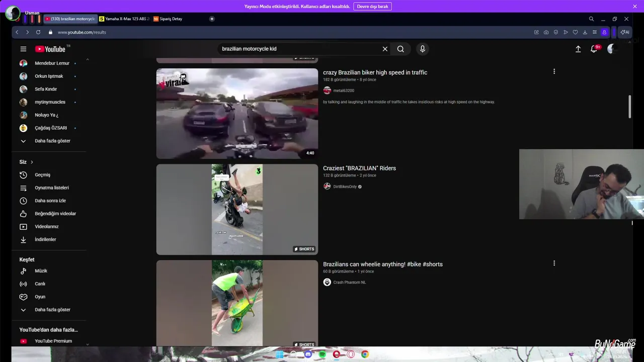Image resolution: width=644 pixels, height=362 pixels.
Task: Go forward with the browser forward arrow
Action: 27,32
